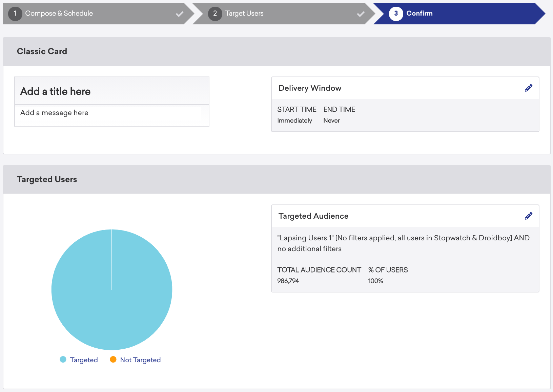Click the blue Targeted legend dot
This screenshot has width=553, height=392.
click(x=63, y=360)
